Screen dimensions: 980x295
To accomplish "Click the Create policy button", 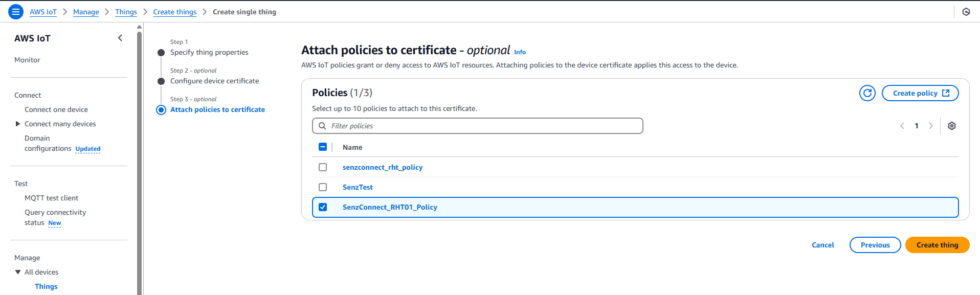I will [x=920, y=93].
